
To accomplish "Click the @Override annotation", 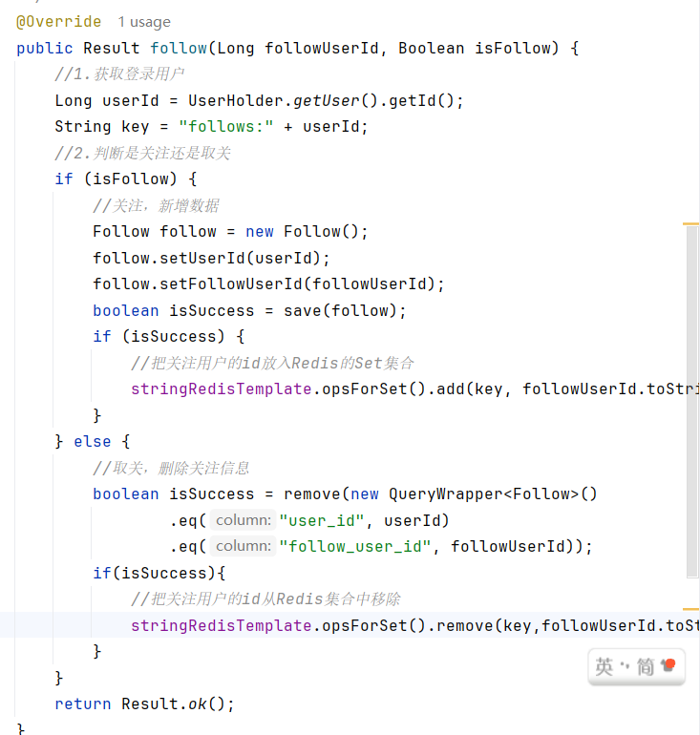I will pos(58,22).
